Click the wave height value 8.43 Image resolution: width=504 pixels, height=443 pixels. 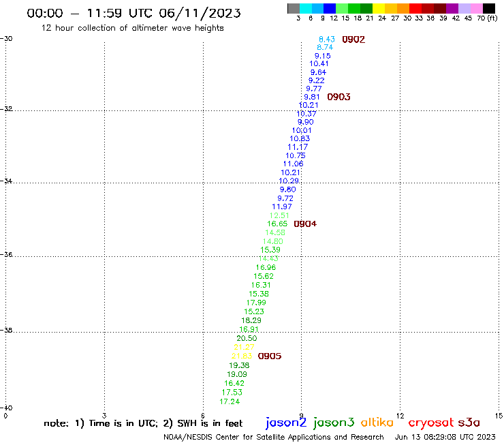pyautogui.click(x=327, y=40)
